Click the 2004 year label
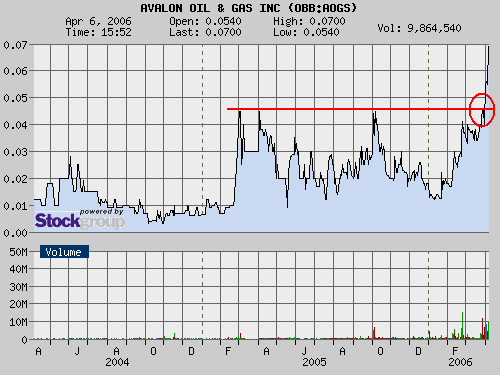Image resolution: width=500 pixels, height=375 pixels. tap(117, 362)
